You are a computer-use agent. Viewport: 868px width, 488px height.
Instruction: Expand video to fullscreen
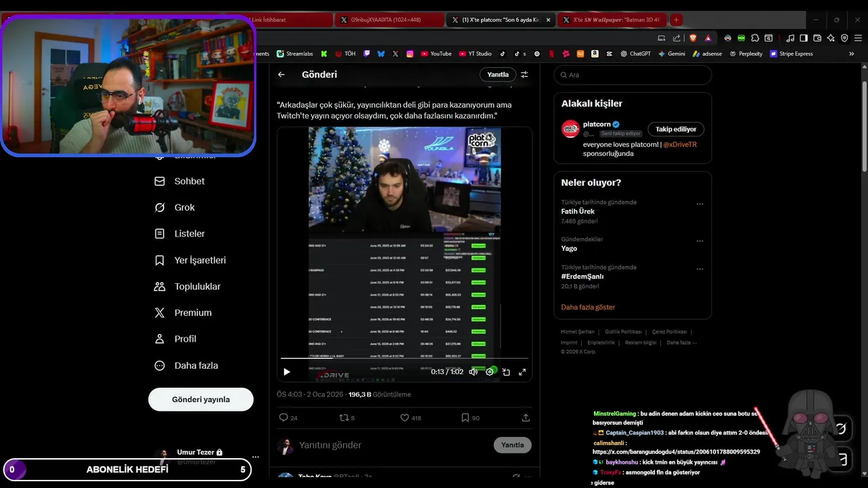522,371
